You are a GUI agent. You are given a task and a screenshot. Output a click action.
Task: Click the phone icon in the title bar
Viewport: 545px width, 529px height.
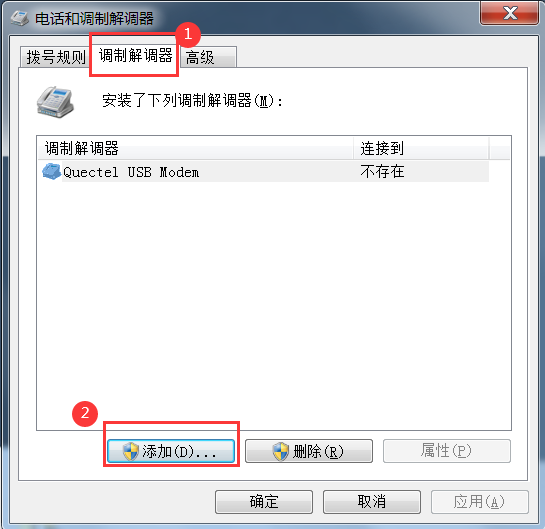tap(19, 18)
